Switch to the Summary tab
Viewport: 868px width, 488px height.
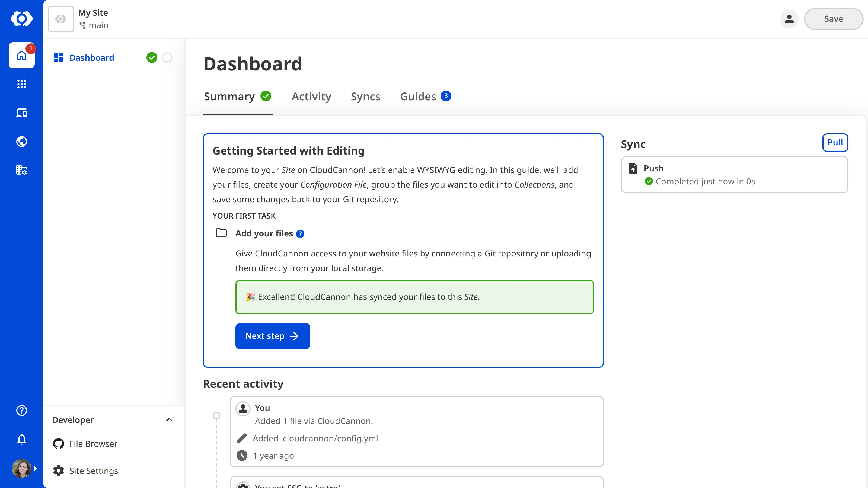tap(238, 97)
